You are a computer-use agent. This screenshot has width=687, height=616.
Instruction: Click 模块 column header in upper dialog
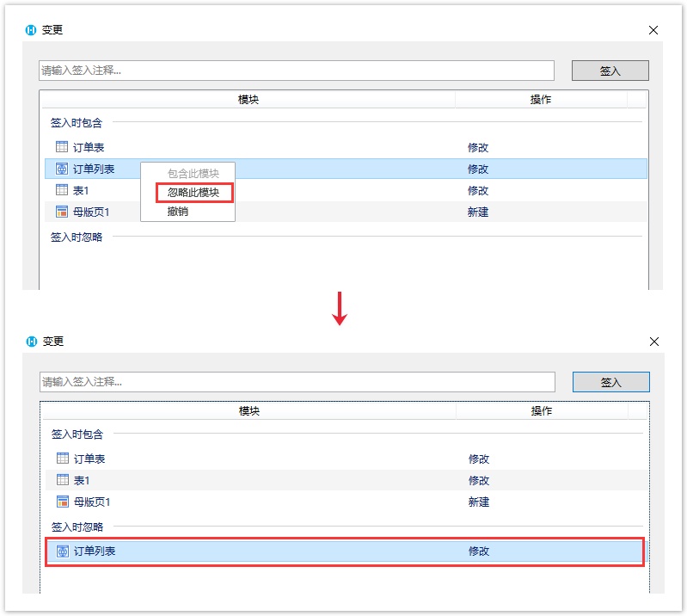click(248, 100)
